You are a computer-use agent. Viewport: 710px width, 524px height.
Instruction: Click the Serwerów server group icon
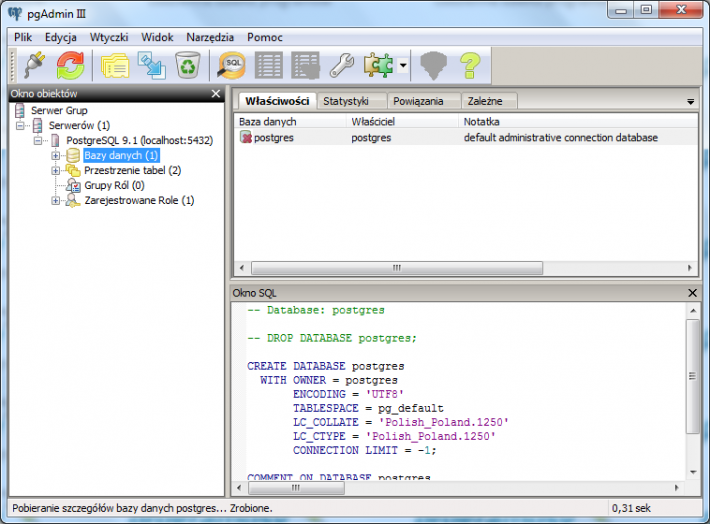(38, 125)
